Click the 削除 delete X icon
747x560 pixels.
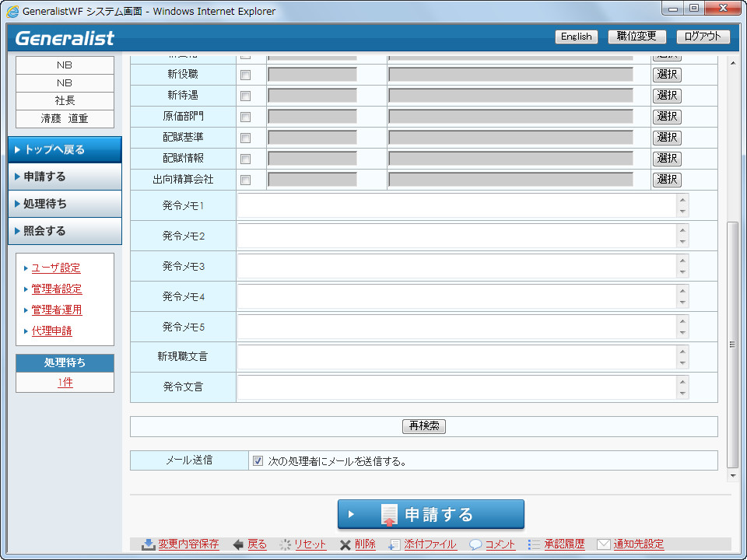click(345, 544)
